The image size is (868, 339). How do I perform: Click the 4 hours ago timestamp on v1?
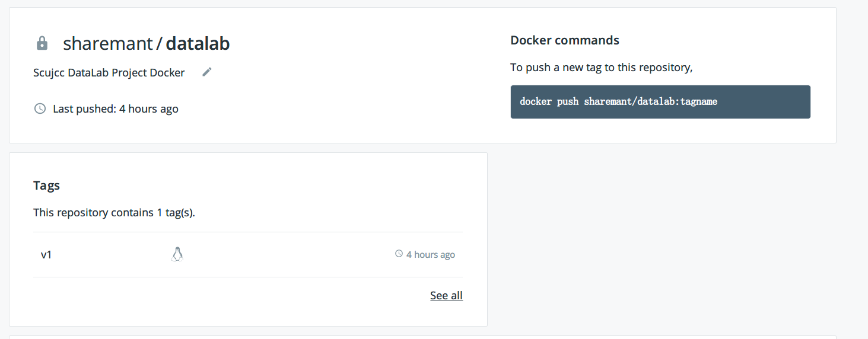(431, 255)
